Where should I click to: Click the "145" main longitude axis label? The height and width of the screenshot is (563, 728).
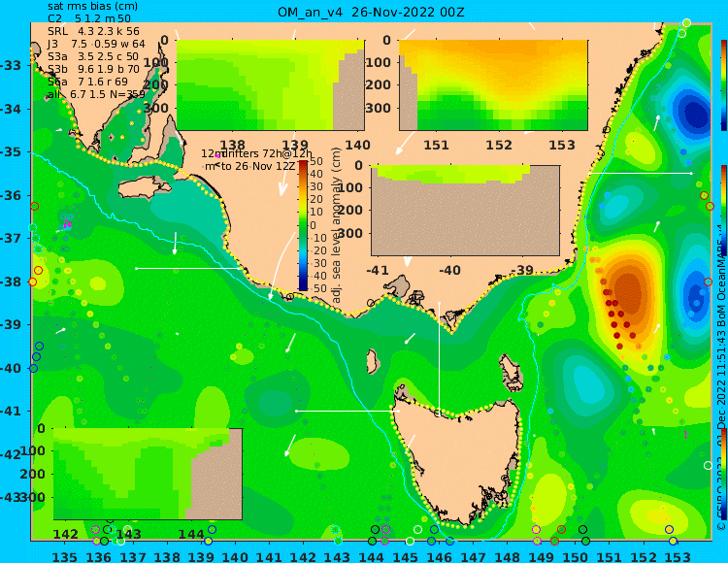[x=405, y=556]
